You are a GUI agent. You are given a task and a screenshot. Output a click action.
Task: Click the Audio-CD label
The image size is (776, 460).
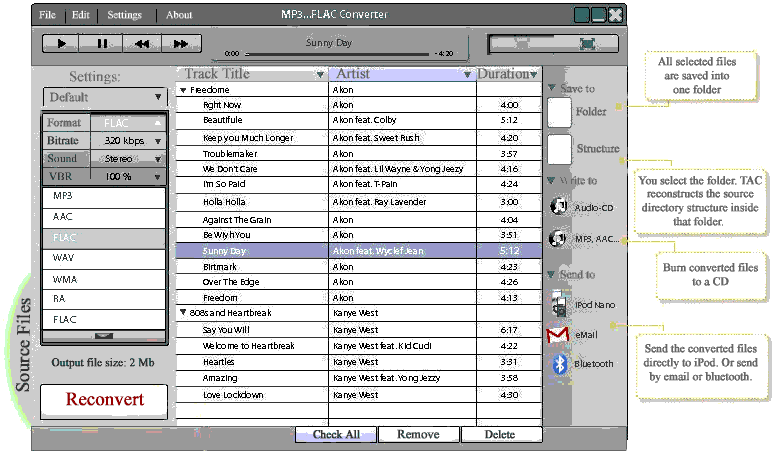click(594, 208)
